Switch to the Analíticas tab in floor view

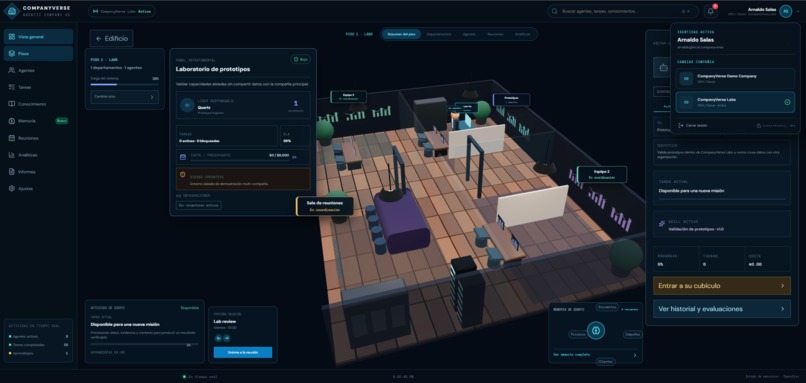pos(523,34)
